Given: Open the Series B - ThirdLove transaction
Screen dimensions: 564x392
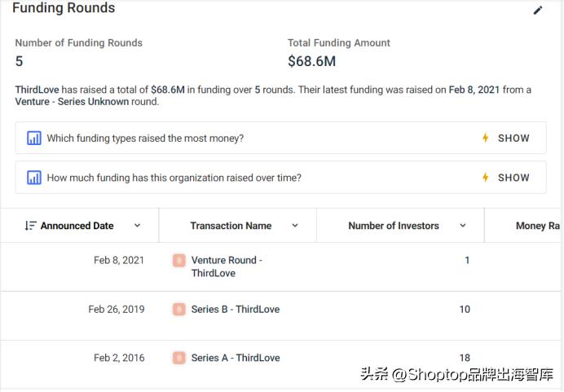Looking at the screenshot, I should (x=236, y=310).
